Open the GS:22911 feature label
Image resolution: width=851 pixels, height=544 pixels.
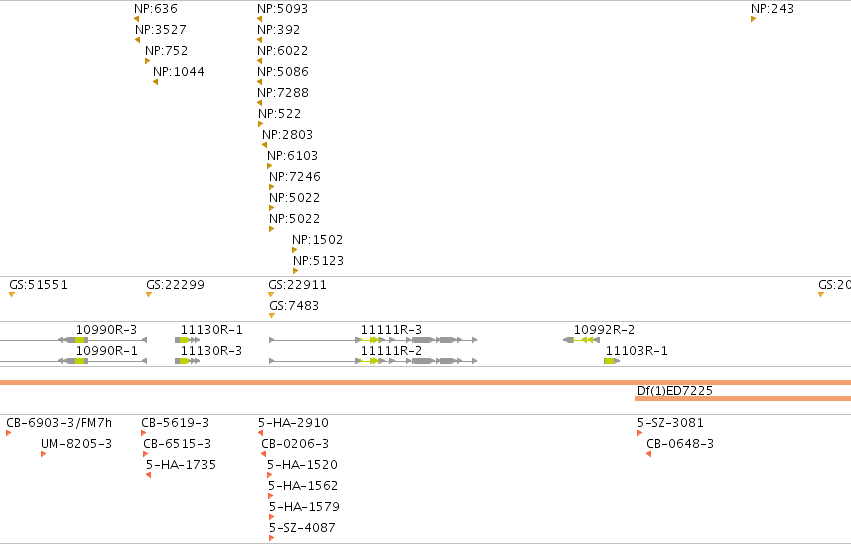click(297, 284)
